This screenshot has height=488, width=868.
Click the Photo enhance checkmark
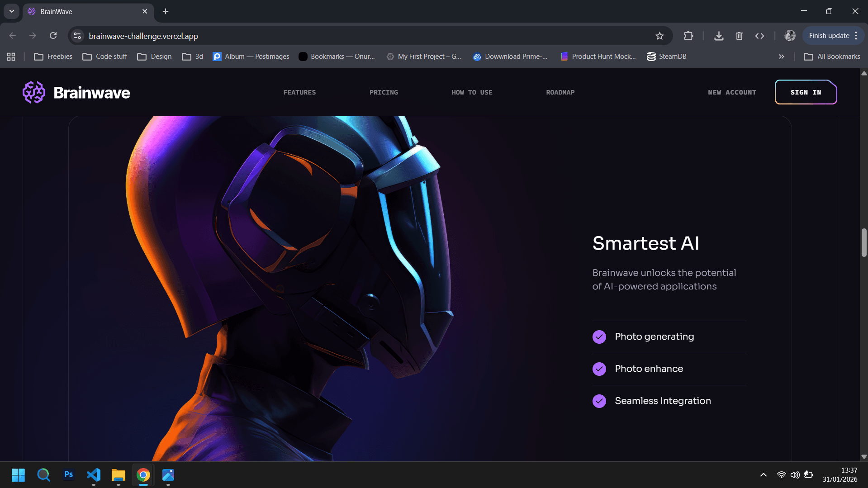pos(599,369)
